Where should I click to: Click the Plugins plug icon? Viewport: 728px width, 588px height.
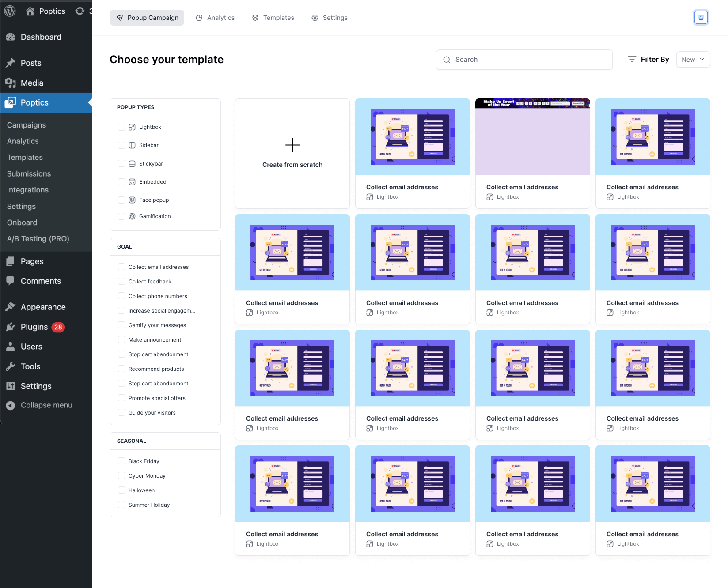coord(11,327)
